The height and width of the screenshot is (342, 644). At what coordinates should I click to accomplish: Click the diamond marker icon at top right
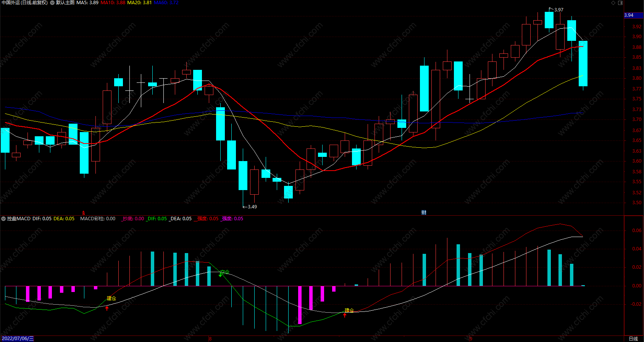coord(613,3)
